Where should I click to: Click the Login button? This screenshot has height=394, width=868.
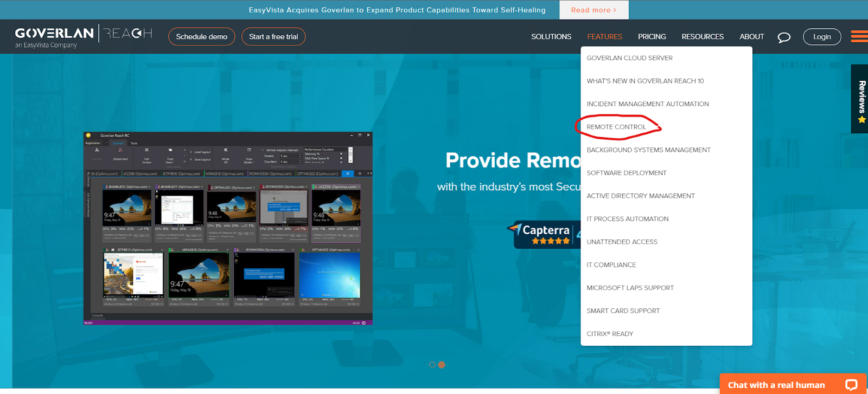point(822,37)
